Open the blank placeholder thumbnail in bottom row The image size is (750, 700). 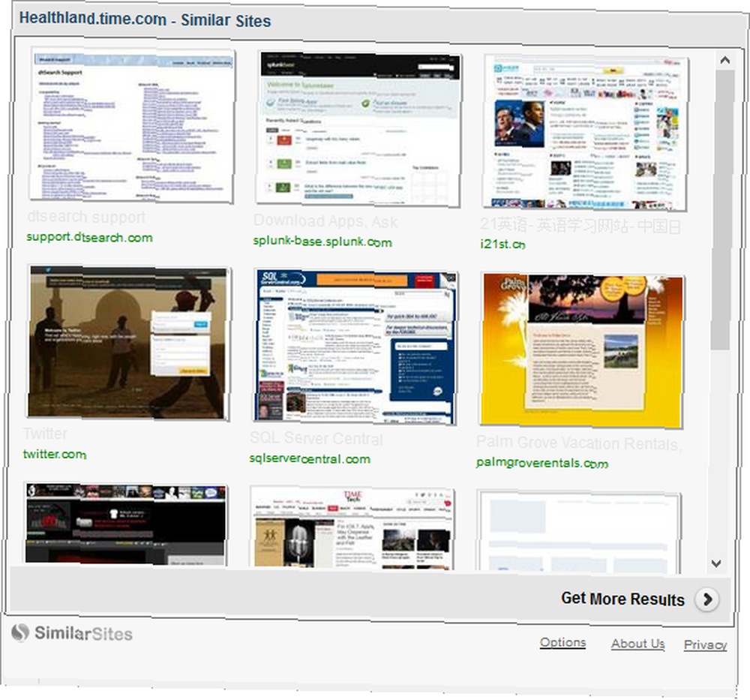point(578,532)
